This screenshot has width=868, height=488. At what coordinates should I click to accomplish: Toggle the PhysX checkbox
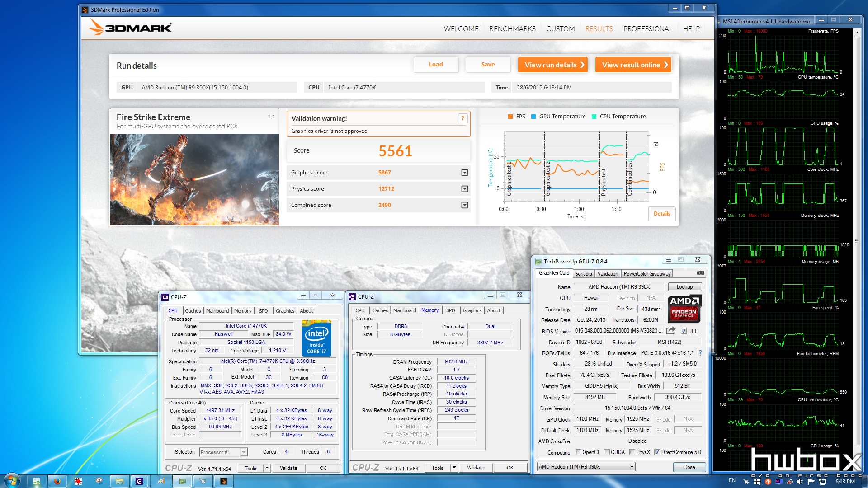632,452
